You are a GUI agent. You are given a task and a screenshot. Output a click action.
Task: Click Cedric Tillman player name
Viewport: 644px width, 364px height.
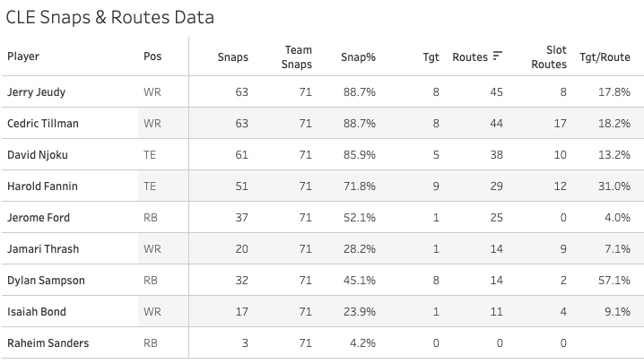tap(43, 124)
